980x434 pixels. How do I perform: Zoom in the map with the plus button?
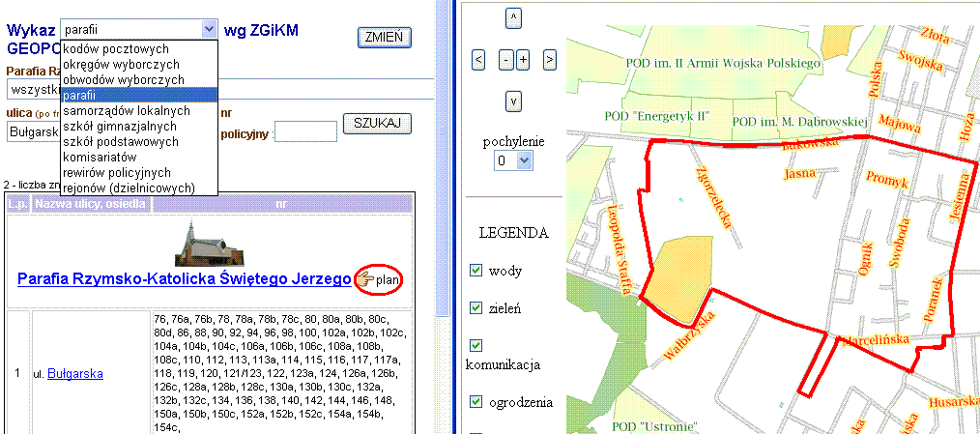pyautogui.click(x=523, y=60)
